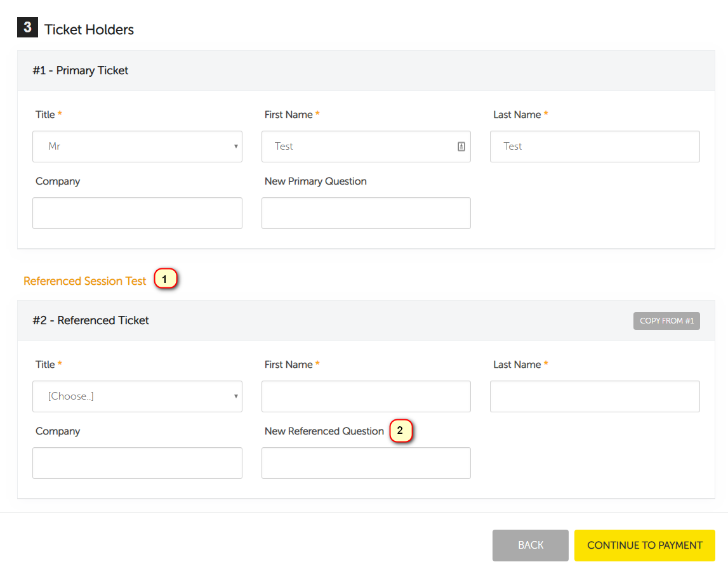Select the Referenced Ticket Company input
728x569 pixels.
pos(137,463)
